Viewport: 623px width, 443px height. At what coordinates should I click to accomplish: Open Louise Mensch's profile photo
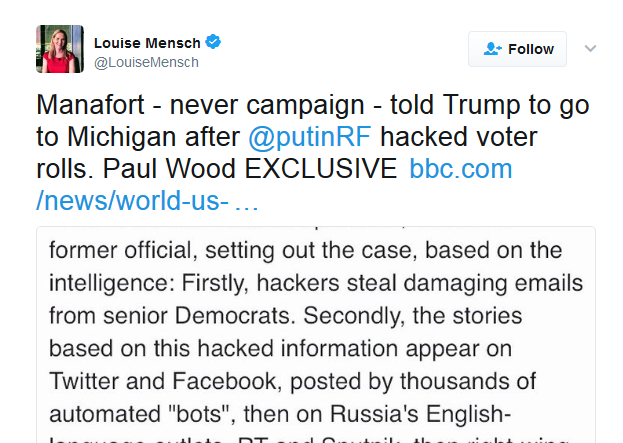[60, 50]
